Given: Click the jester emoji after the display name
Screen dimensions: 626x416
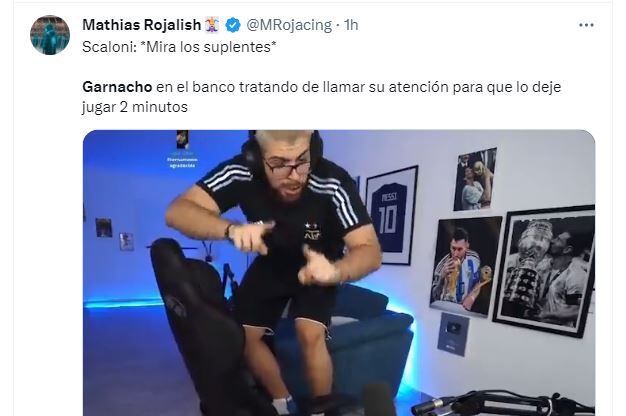Looking at the screenshot, I should pyautogui.click(x=212, y=25).
